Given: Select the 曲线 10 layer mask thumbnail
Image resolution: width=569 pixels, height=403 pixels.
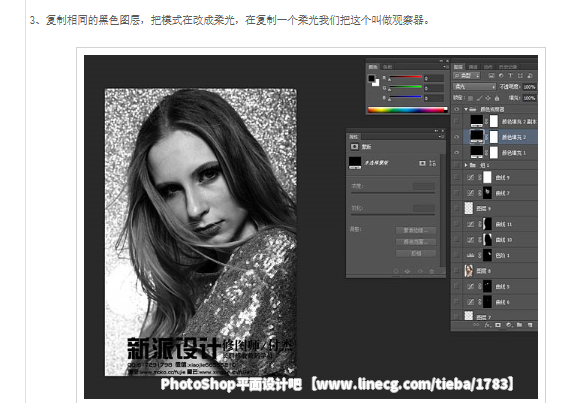Looking at the screenshot, I should pyautogui.click(x=487, y=240).
